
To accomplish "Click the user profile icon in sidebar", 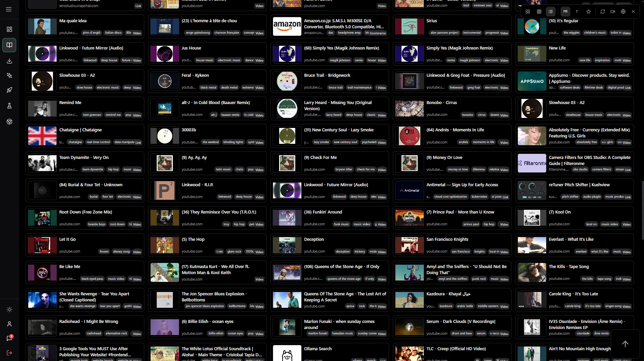I will pos(9,324).
